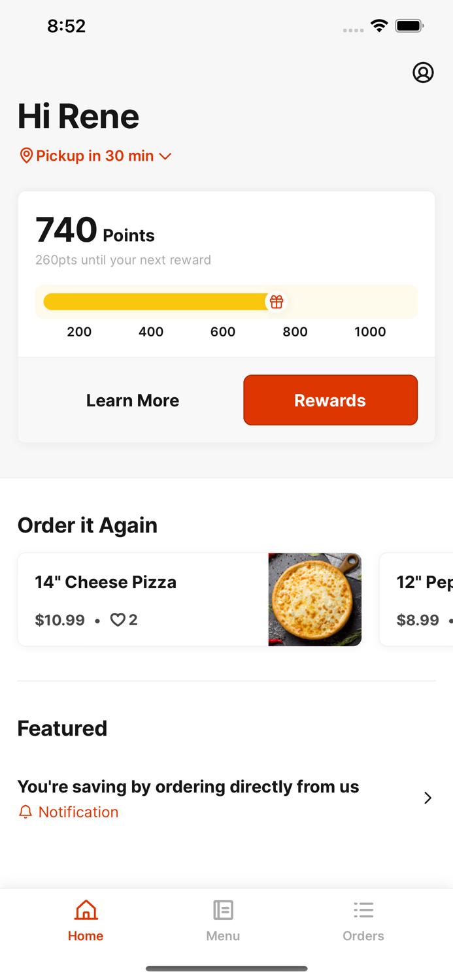Click the notification bell icon

coord(26,811)
